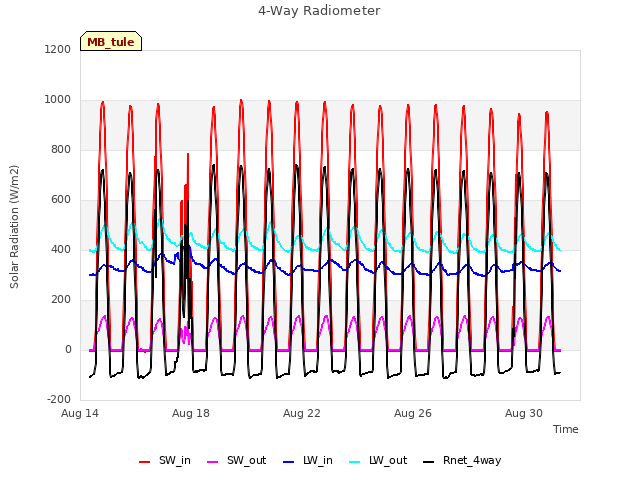Click the Solar Radiation (W/m2) axis title
Viewport: 640px width, 480px height.
14,227
